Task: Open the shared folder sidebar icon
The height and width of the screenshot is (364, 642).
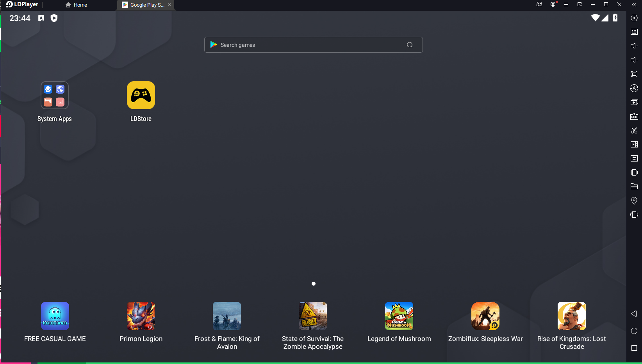Action: (x=634, y=186)
